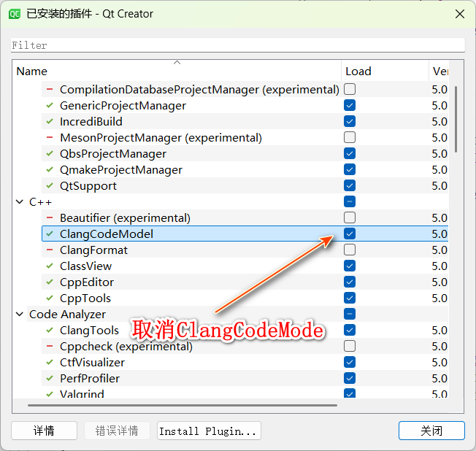Select the IncrediBuild plugin row
This screenshot has width=476, height=451.
coord(245,122)
